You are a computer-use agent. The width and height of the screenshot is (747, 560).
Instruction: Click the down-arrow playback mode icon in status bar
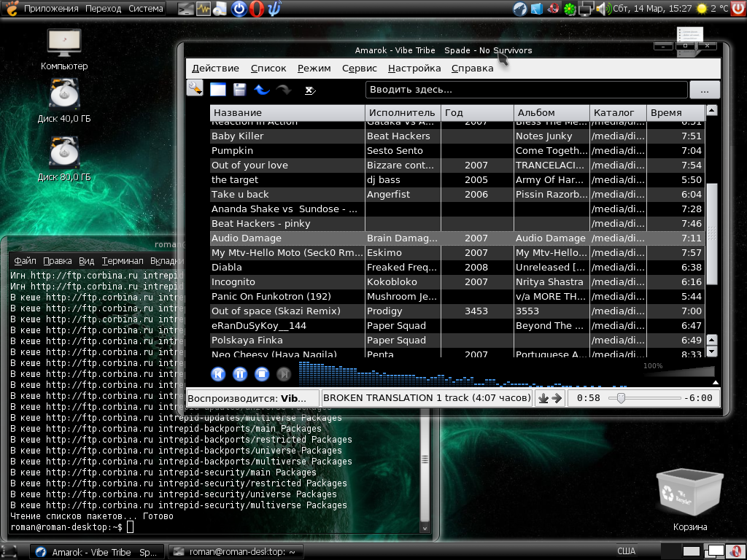click(x=543, y=398)
